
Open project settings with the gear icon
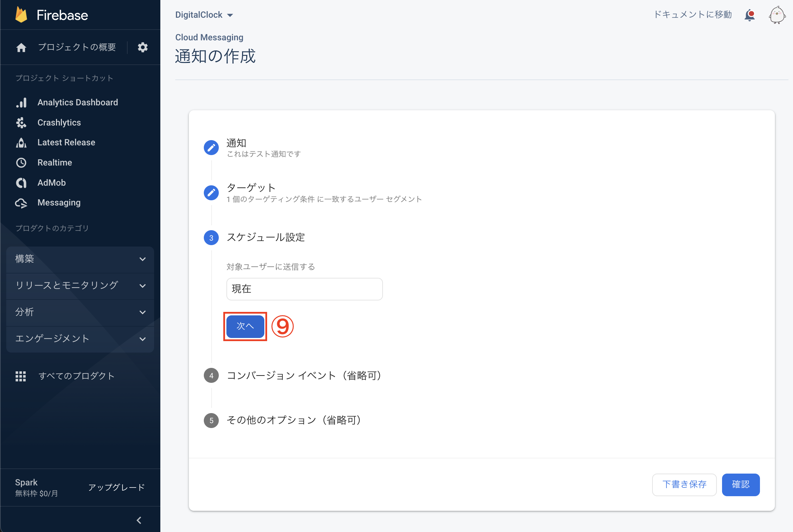click(x=143, y=47)
